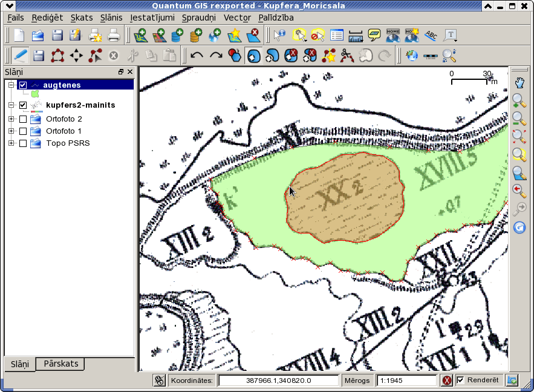Check the Topo PSRS group checkbox
This screenshot has height=392, width=534.
point(23,143)
